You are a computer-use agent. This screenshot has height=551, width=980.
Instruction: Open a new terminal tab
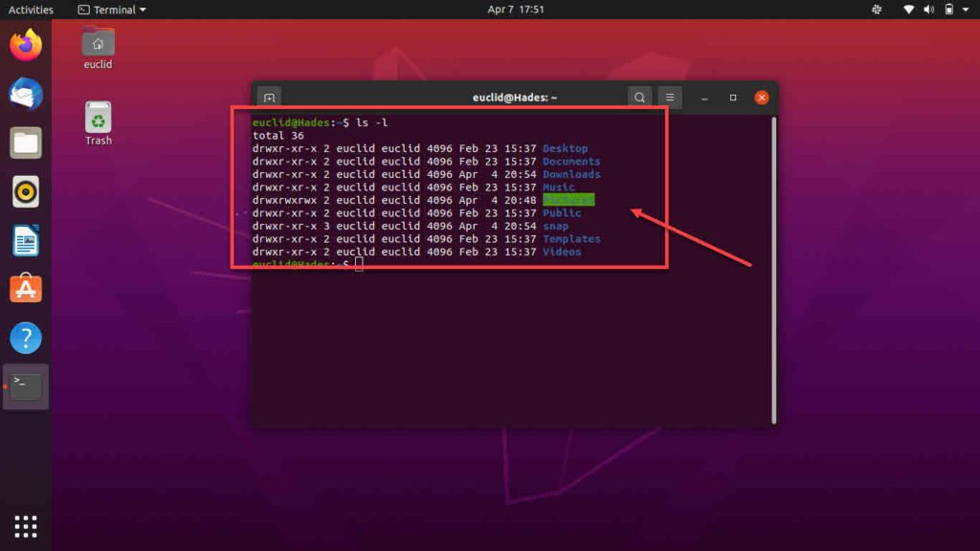(x=270, y=98)
